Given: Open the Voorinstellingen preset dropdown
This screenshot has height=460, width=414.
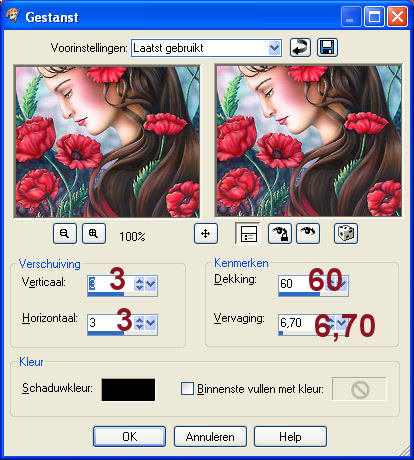Looking at the screenshot, I should coord(274,48).
